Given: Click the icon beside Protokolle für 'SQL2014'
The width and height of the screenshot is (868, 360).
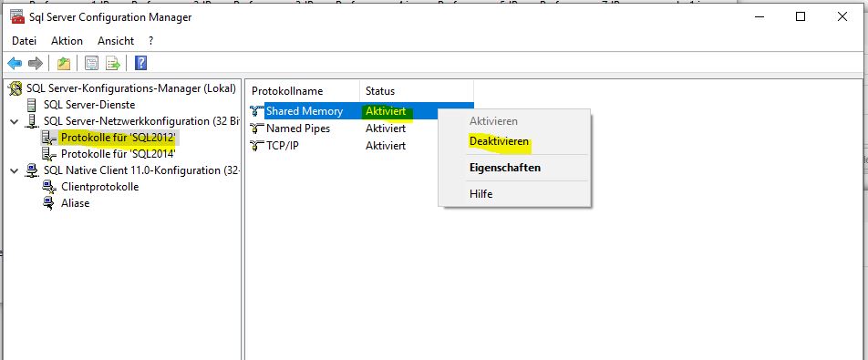Looking at the screenshot, I should 49,154.
